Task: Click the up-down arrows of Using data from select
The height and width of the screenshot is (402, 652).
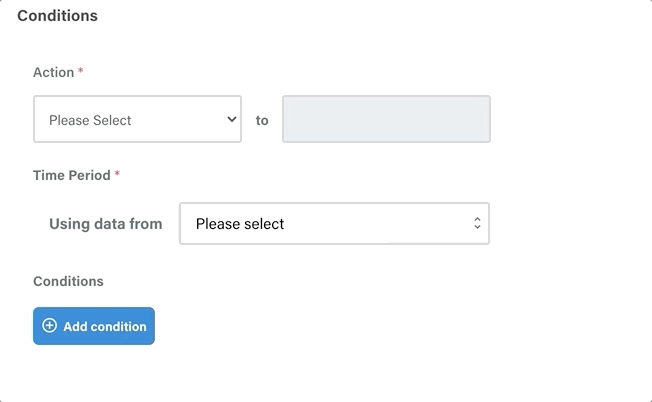Action: 477,223
